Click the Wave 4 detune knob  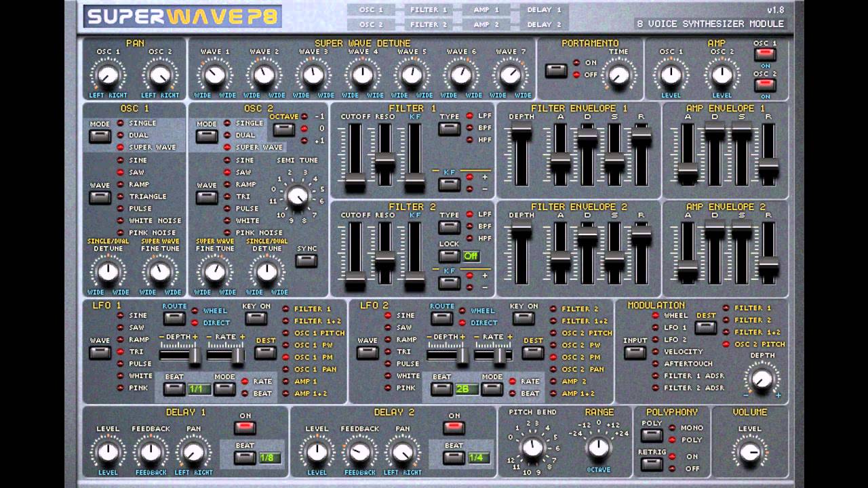(x=362, y=75)
